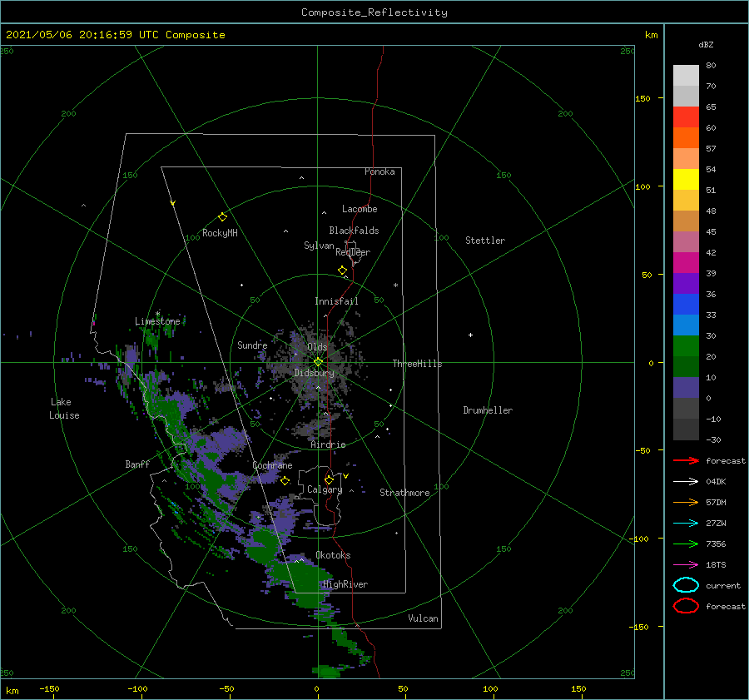This screenshot has height=700, width=749.
Task: Click the Drumheller town label
Action: (x=488, y=410)
